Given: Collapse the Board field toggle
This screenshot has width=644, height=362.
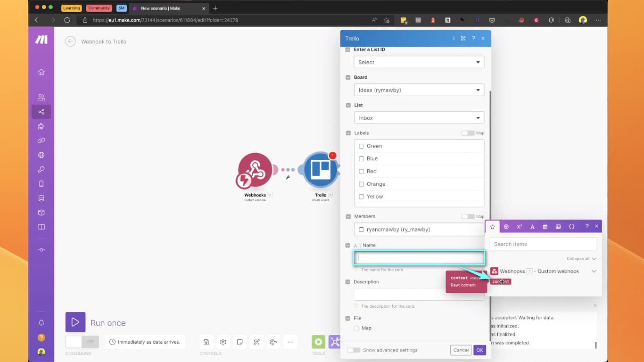Looking at the screenshot, I should click(348, 77).
